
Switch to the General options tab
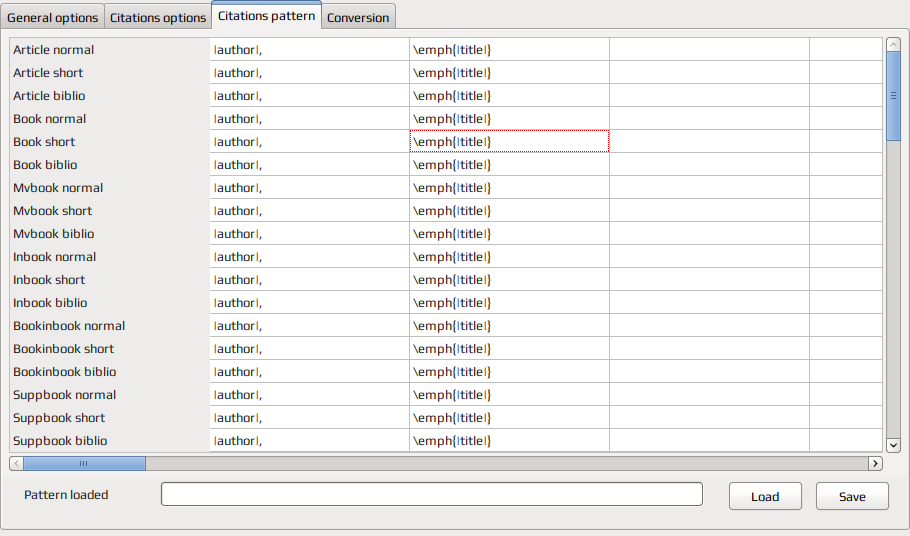click(x=52, y=17)
